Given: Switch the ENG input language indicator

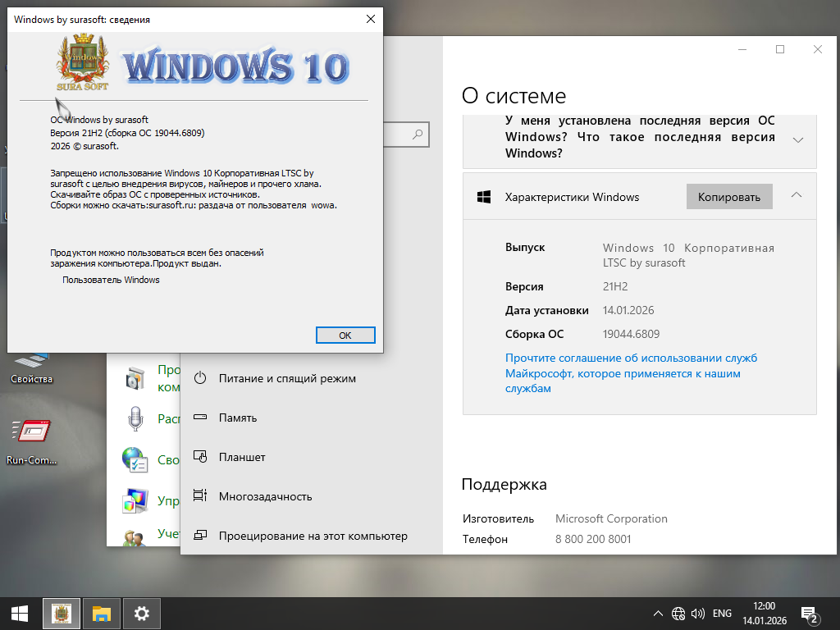Looking at the screenshot, I should point(722,614).
